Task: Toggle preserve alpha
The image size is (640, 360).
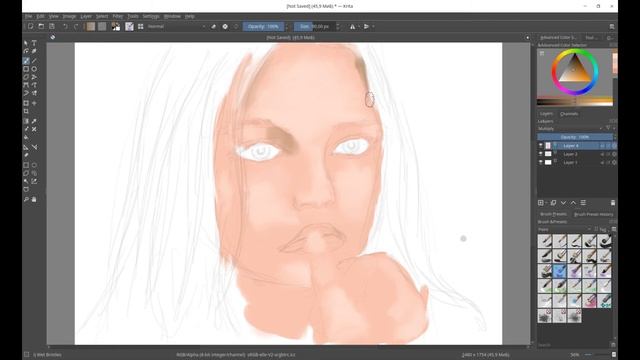Action: (225, 27)
